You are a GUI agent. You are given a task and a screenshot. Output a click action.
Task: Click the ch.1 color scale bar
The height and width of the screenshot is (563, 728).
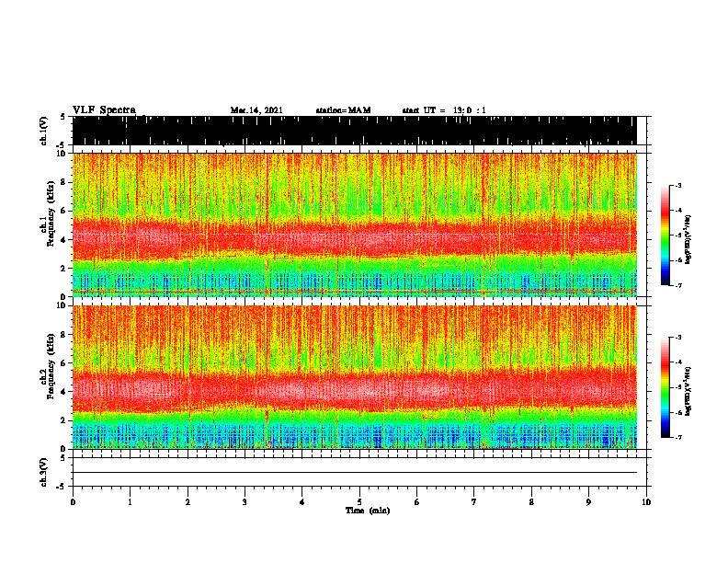coord(665,236)
